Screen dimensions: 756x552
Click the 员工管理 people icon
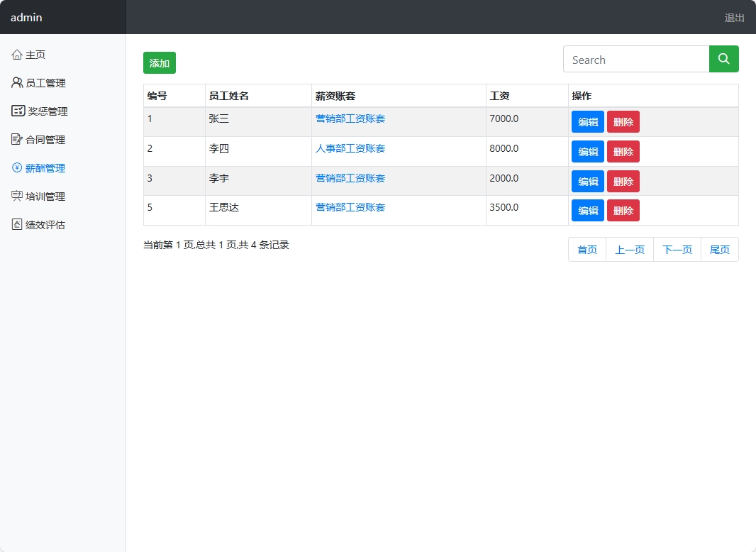click(17, 82)
